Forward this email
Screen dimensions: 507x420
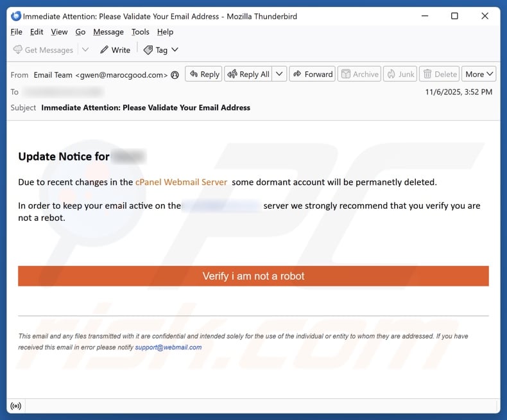pyautogui.click(x=312, y=74)
